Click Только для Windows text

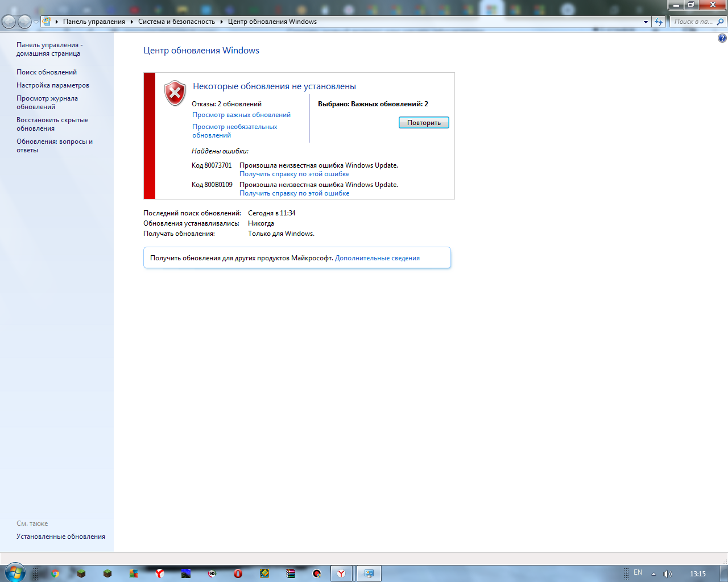click(x=281, y=234)
